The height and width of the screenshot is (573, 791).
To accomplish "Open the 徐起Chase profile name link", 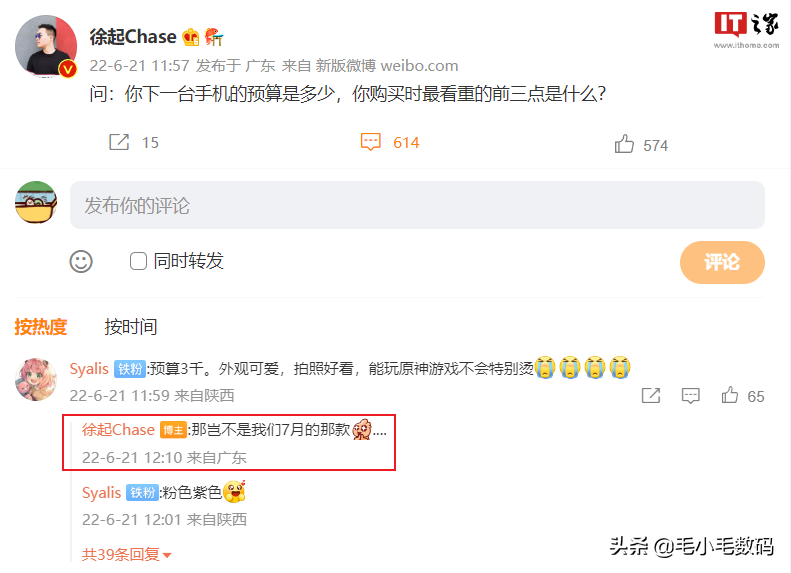I will [x=133, y=37].
